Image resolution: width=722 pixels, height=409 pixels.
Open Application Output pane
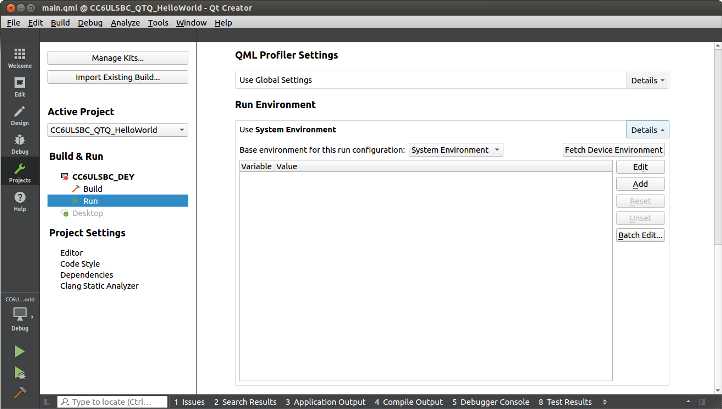coord(326,402)
